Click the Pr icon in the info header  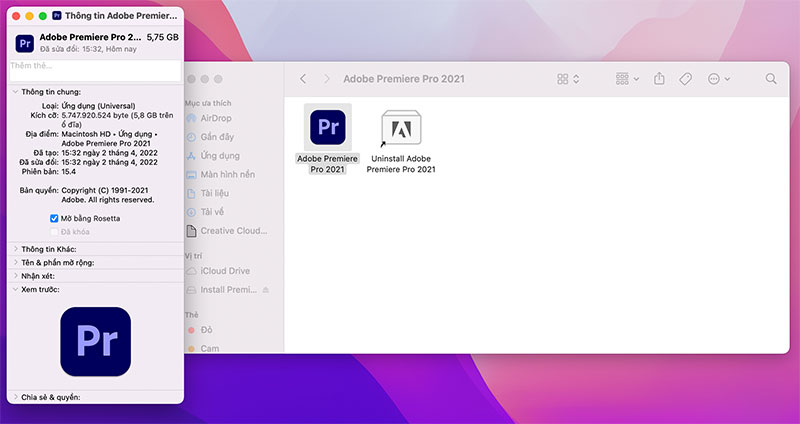click(24, 43)
